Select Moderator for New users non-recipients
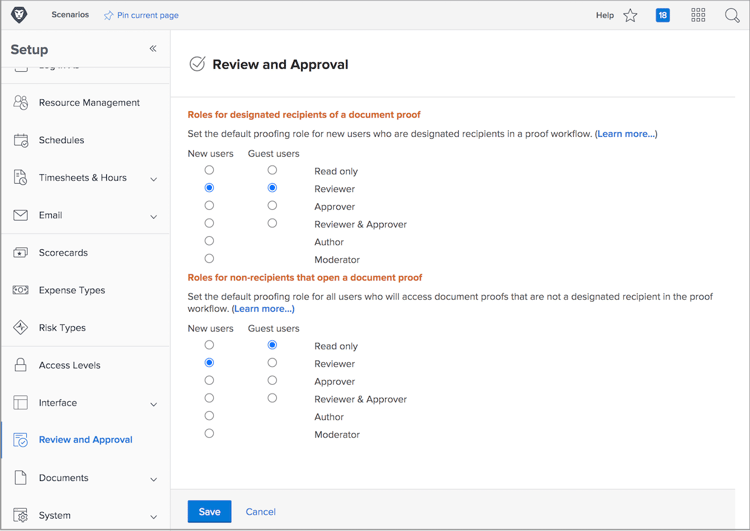Screen dimensions: 750x531 point(209,434)
